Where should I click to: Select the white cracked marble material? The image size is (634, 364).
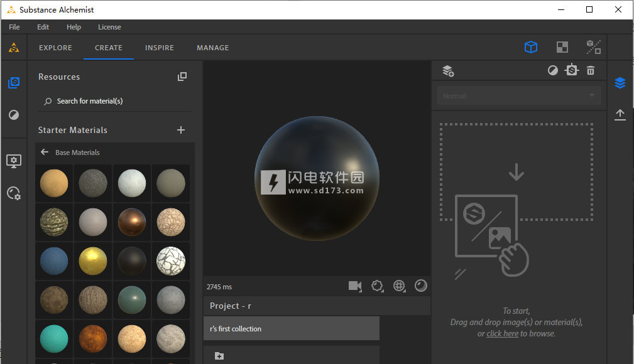tap(171, 261)
